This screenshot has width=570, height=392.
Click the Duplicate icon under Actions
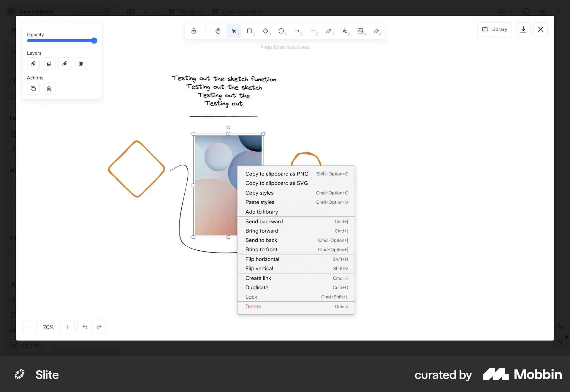[33, 88]
